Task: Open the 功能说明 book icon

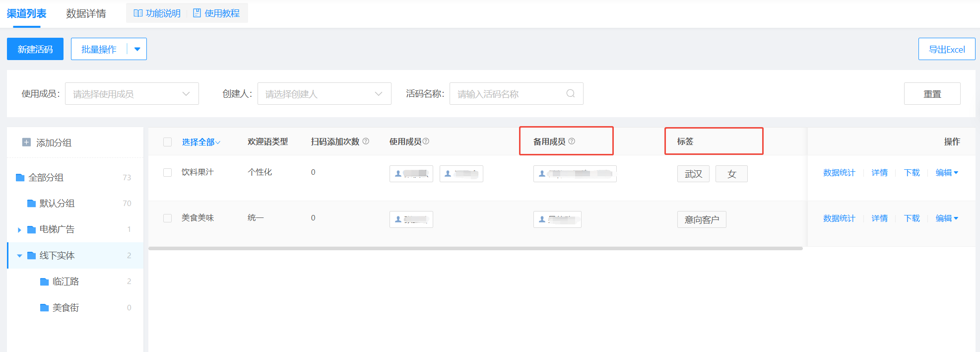Action: pyautogui.click(x=138, y=13)
